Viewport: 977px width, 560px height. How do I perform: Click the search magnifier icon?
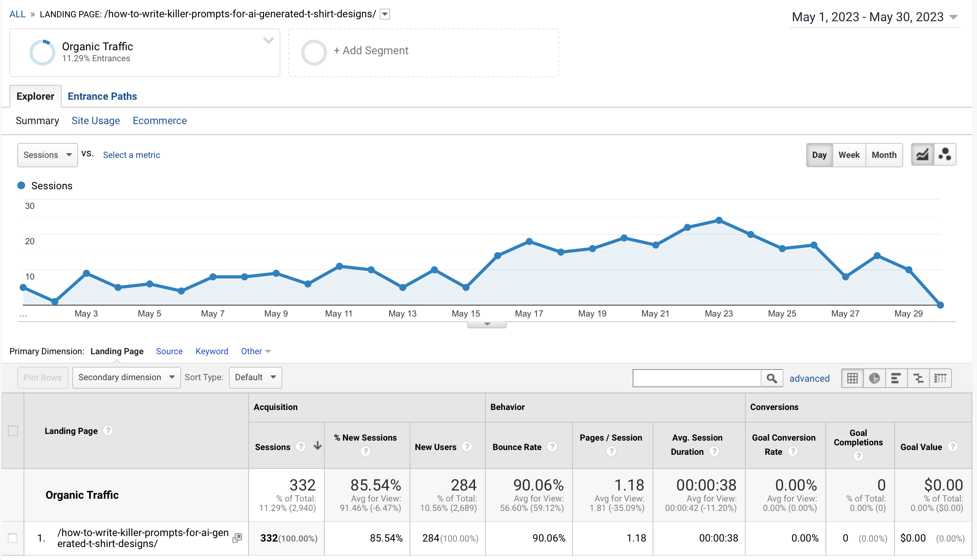coord(772,378)
